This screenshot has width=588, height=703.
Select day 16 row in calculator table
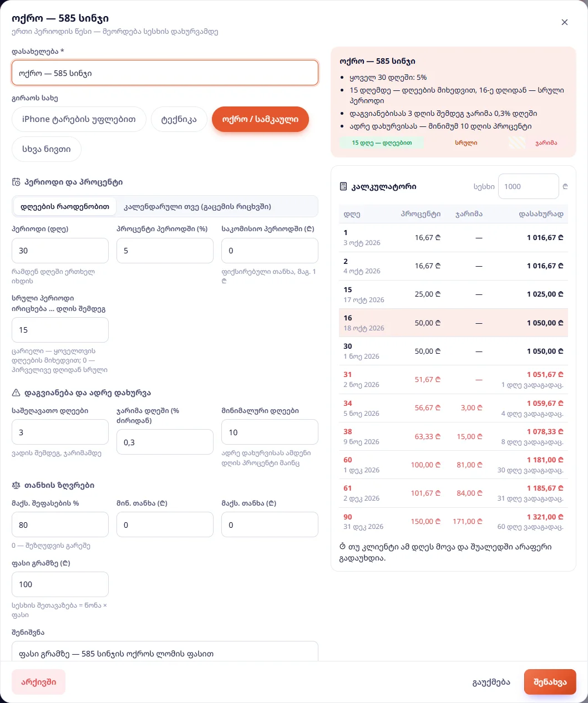[x=453, y=323]
